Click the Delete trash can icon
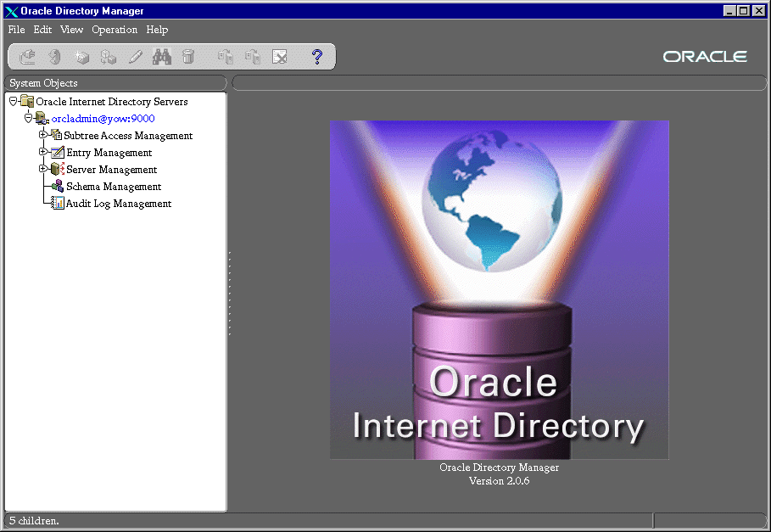The width and height of the screenshot is (771, 532). pyautogui.click(x=188, y=57)
